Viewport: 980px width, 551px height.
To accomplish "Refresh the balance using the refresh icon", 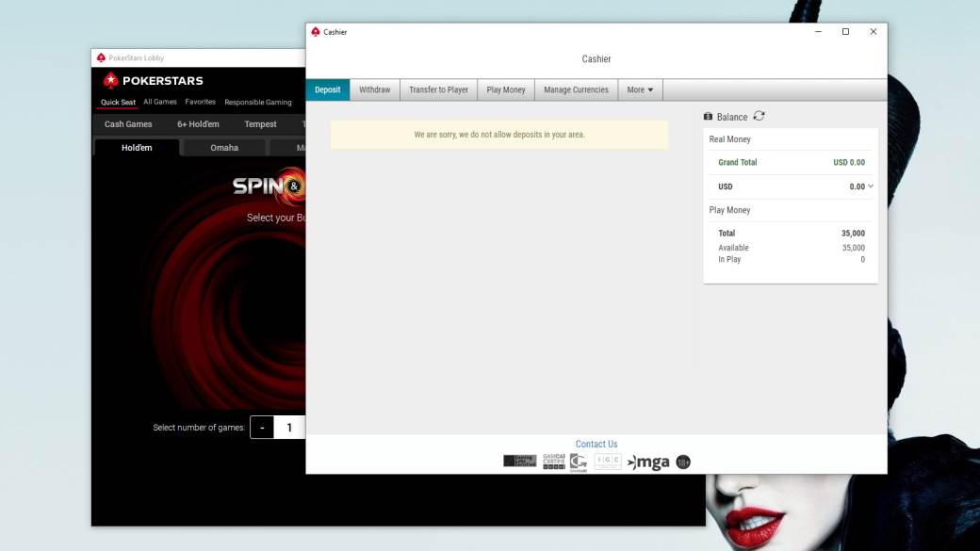I will (x=759, y=116).
